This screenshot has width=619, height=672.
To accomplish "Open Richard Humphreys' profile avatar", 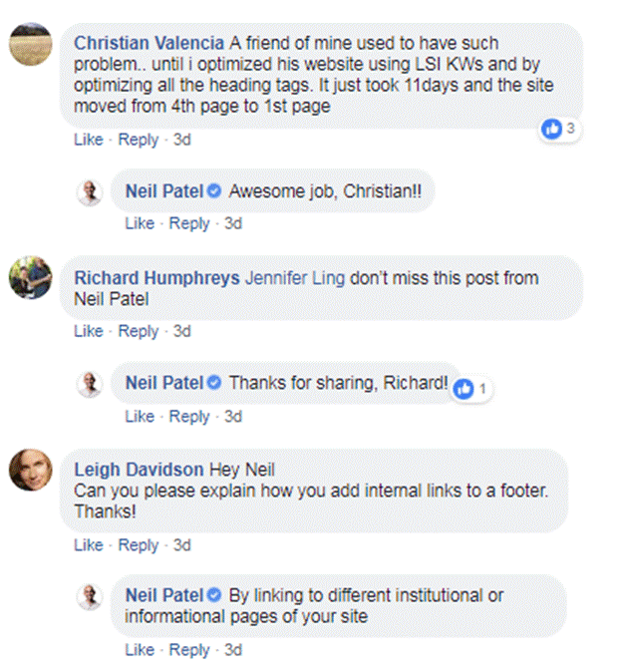I will (x=30, y=277).
